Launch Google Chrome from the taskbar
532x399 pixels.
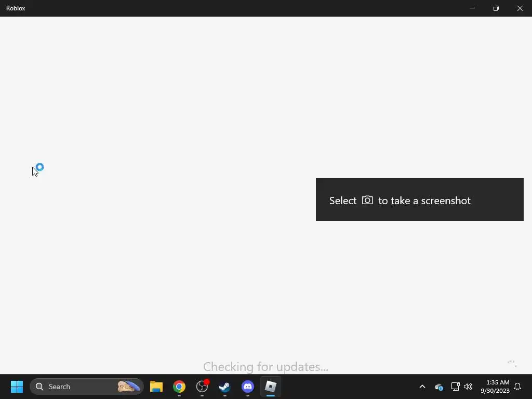coord(179,387)
